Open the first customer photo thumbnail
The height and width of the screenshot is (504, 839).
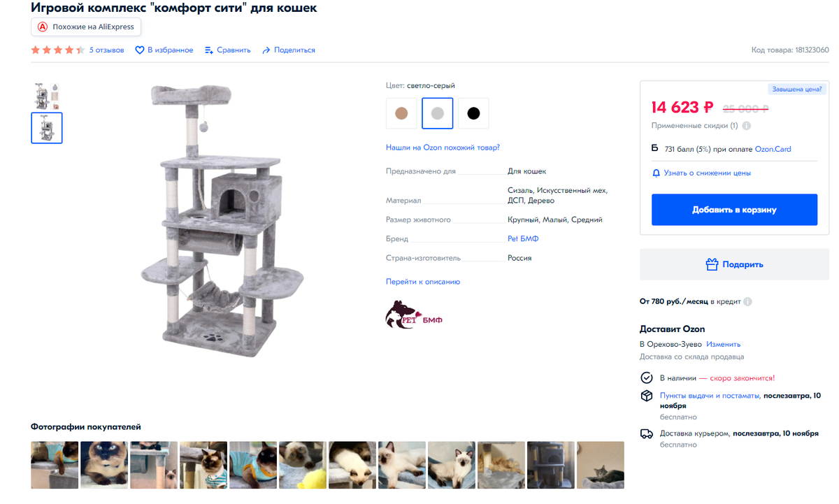click(55, 465)
